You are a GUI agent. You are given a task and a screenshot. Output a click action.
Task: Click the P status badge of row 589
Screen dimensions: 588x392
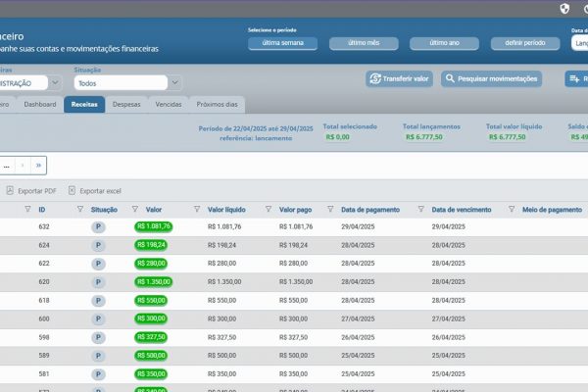pyautogui.click(x=98, y=356)
